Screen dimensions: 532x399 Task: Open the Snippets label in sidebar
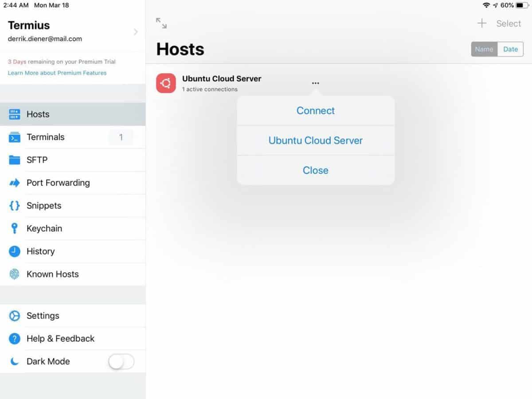pos(44,206)
